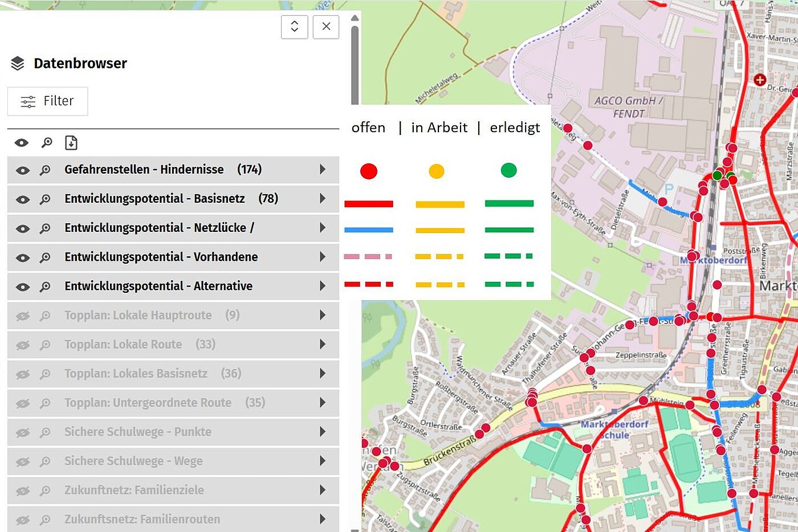
Task: Collapse the Datenbrowser panel with up-down arrows button
Action: pos(295,27)
